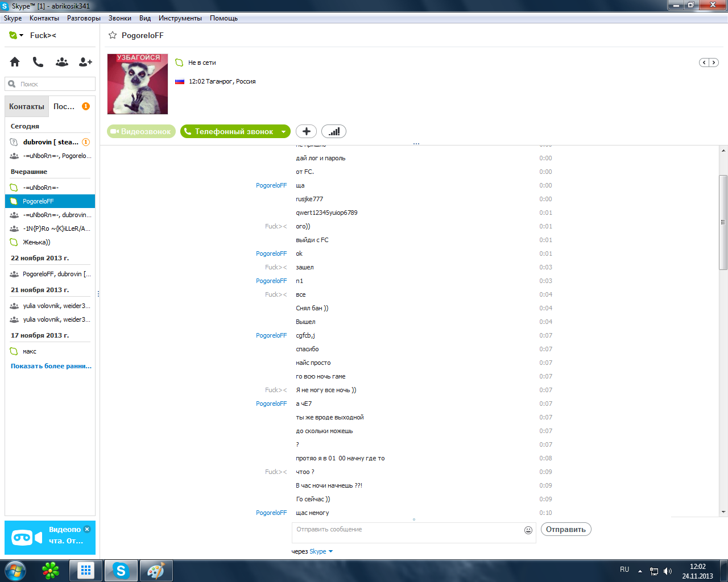The height and width of the screenshot is (582, 728).
Task: Click PogoreloFF sender name next to 'ща'
Action: [x=271, y=185]
